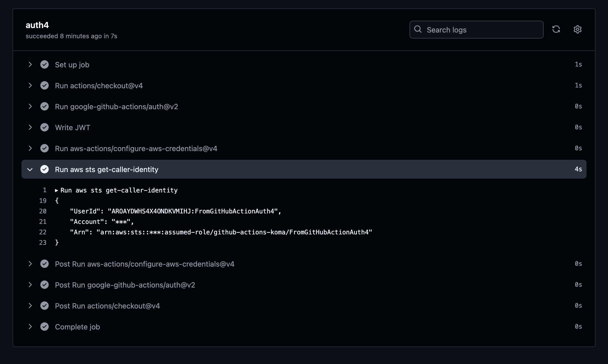Expand the Complete job chevron

(30, 327)
